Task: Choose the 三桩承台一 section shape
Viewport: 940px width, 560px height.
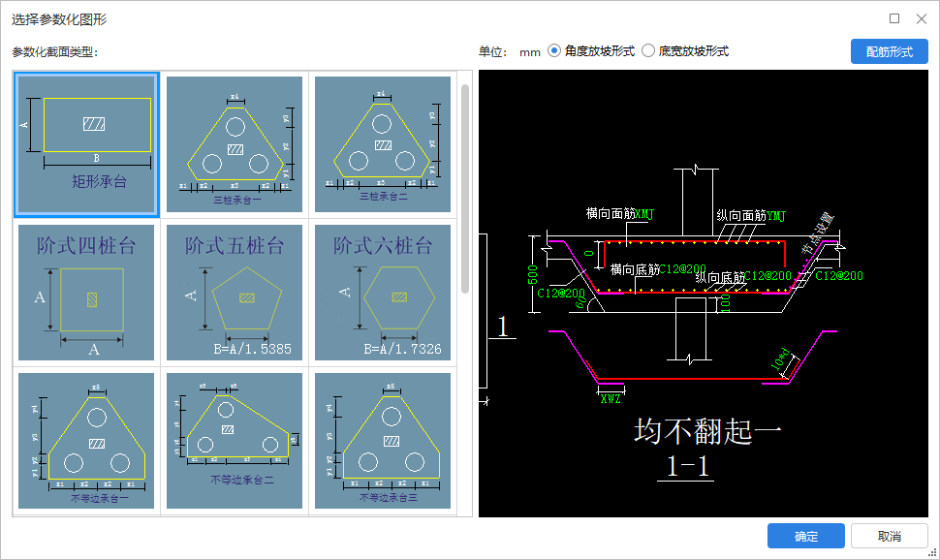Action: pos(235,144)
